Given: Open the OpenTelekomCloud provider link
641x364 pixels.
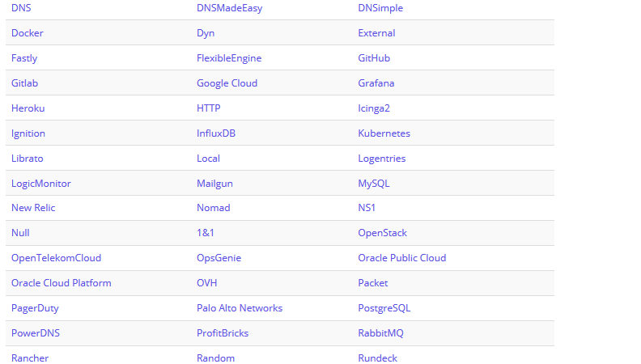Looking at the screenshot, I should pos(56,258).
